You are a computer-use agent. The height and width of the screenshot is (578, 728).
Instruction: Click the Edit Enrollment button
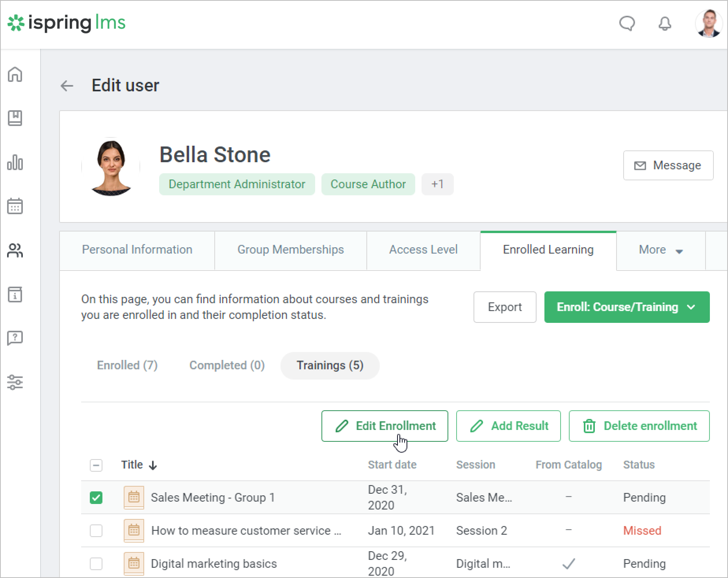click(384, 426)
